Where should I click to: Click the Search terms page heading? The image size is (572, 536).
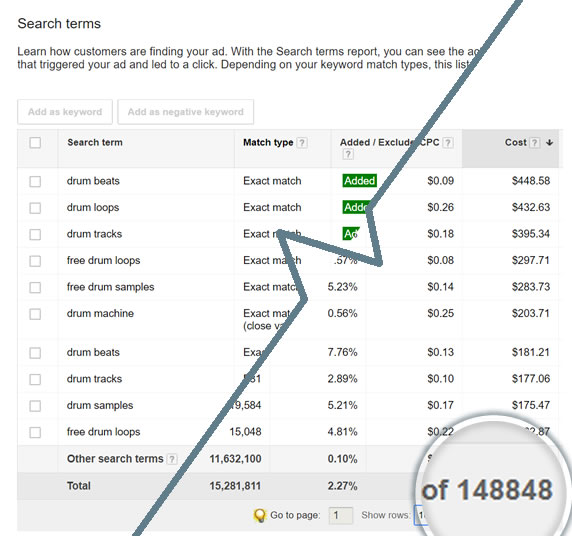(x=59, y=24)
